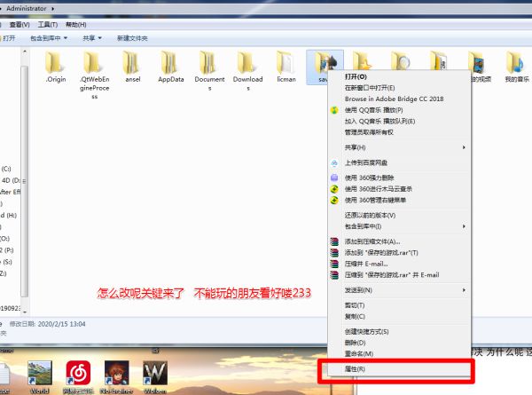The height and width of the screenshot is (395, 532).
Task: Select the 4D (D:) drive in the navigation pane
Action: (11, 180)
